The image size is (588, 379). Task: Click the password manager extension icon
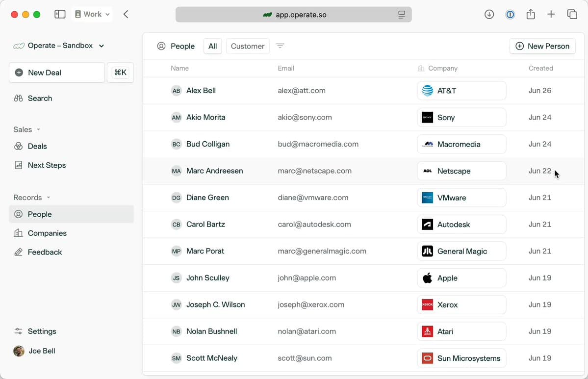pyautogui.click(x=510, y=14)
